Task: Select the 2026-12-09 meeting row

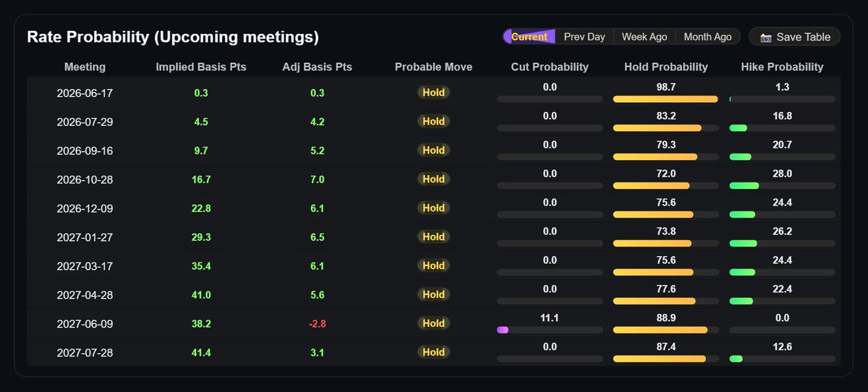Action: [x=434, y=208]
